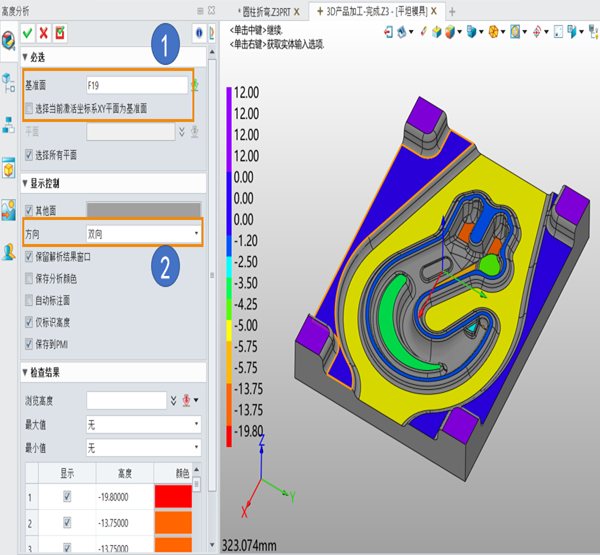This screenshot has width=600, height=555.
Task: Open the picture visual manager sidebar icon
Action: 8,210
